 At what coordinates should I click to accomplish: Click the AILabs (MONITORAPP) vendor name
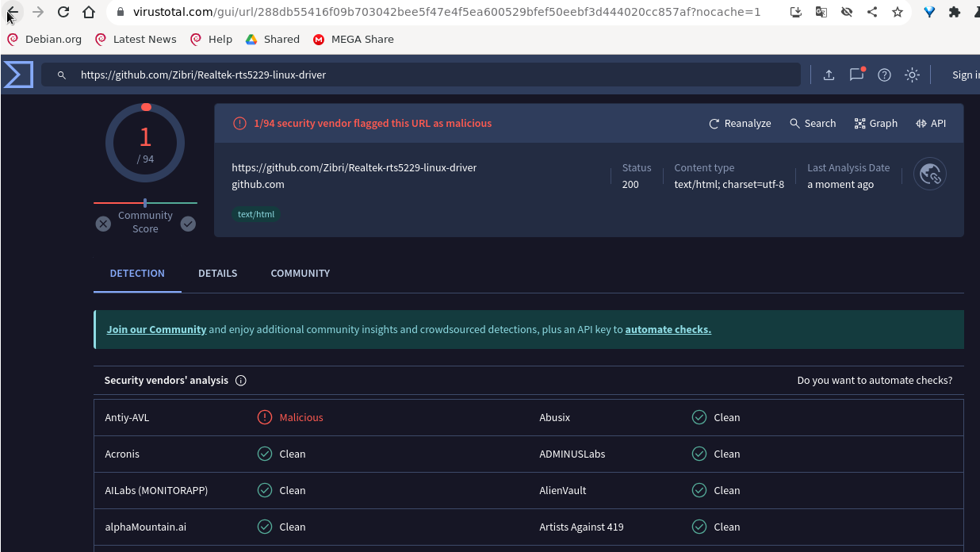click(156, 490)
